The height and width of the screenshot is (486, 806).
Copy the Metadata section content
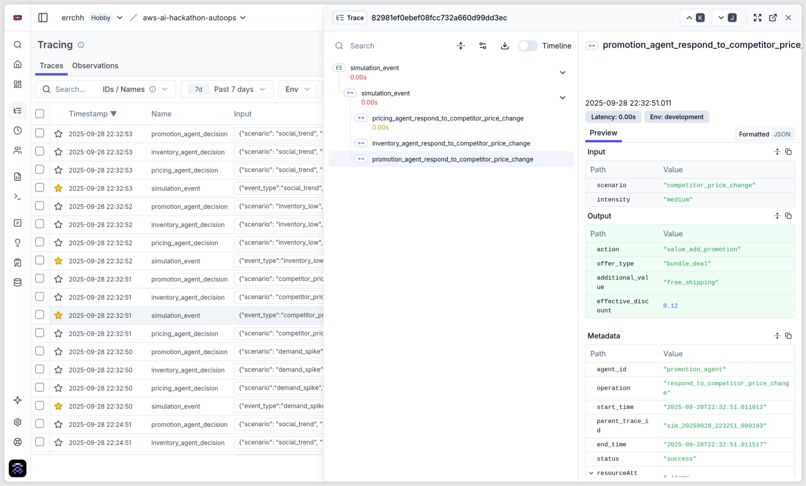point(789,336)
